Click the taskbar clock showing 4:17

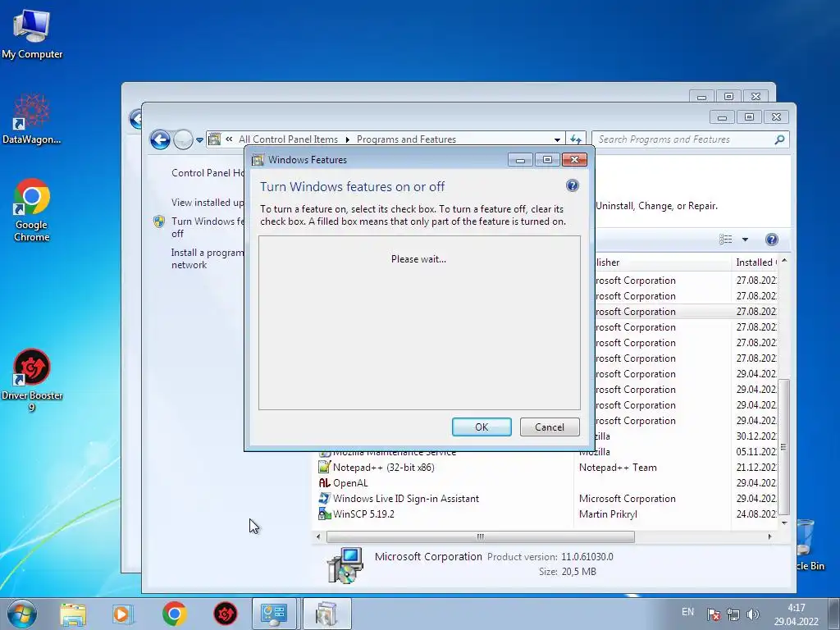pos(796,614)
